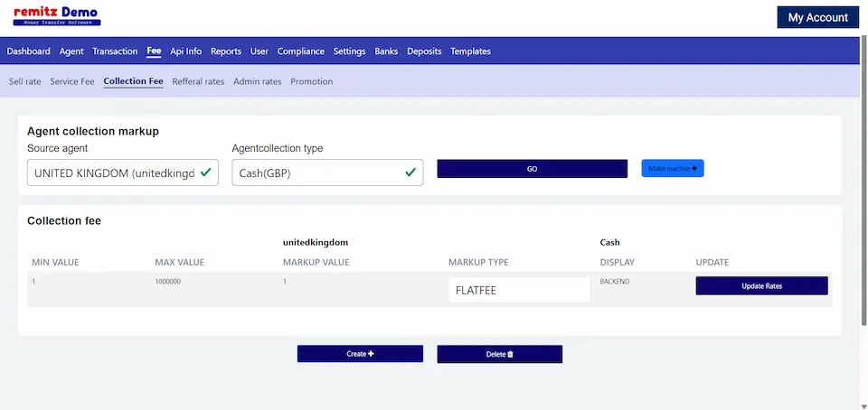Viewport: 868px width, 410px height.
Task: Click the Delete button with trash icon
Action: pos(499,354)
